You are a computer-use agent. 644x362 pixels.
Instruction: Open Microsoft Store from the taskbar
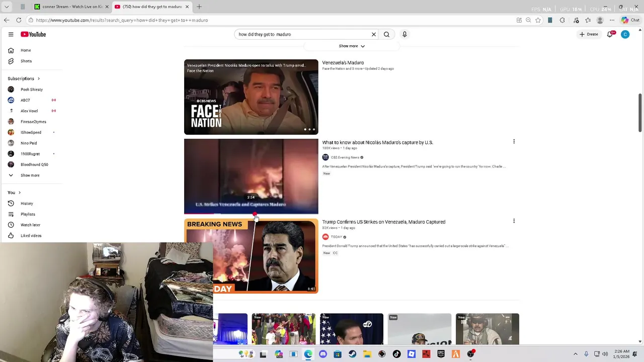[338, 354]
